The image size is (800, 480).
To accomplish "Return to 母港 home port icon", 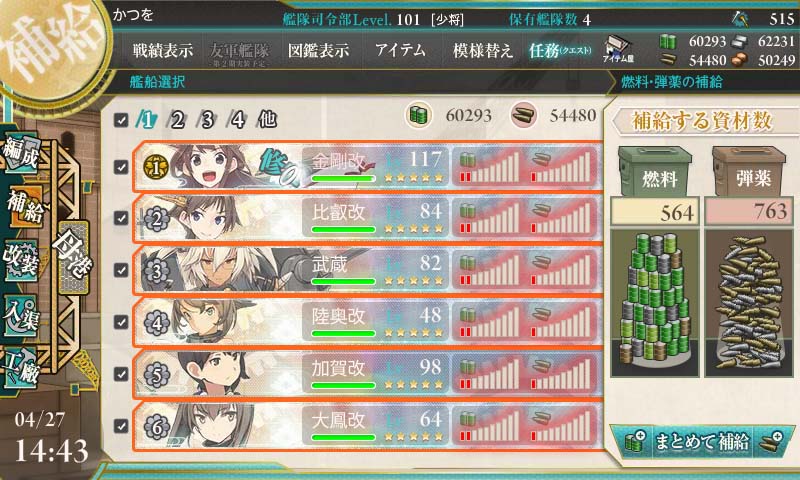I will (72, 257).
